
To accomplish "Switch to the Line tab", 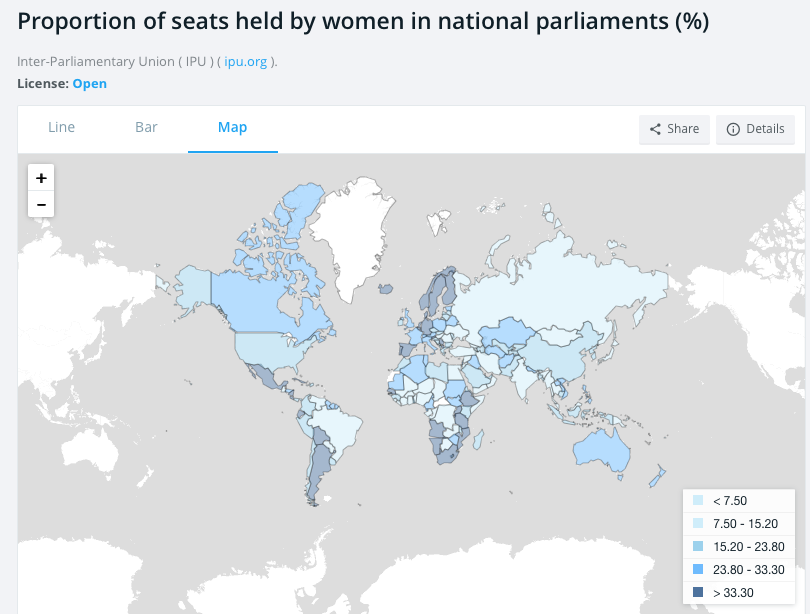I will tap(61, 127).
